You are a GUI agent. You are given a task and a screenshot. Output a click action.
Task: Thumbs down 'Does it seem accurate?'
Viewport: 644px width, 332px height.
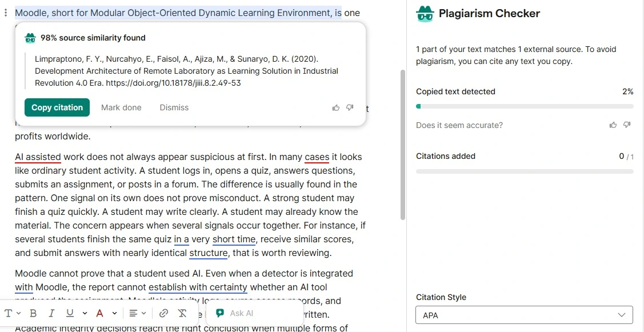627,125
